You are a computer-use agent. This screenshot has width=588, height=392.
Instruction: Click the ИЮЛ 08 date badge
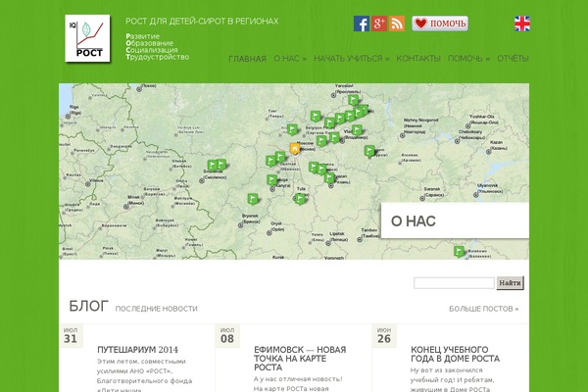click(227, 336)
